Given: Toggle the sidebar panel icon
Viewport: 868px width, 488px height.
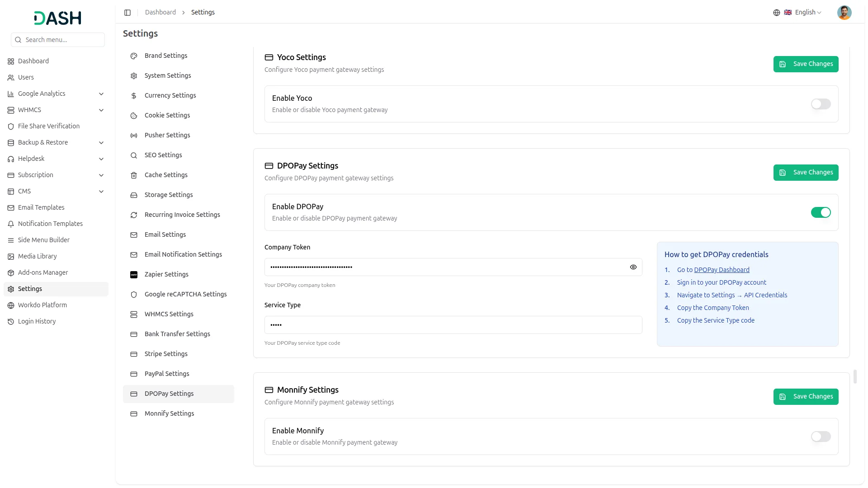Looking at the screenshot, I should [x=127, y=13].
